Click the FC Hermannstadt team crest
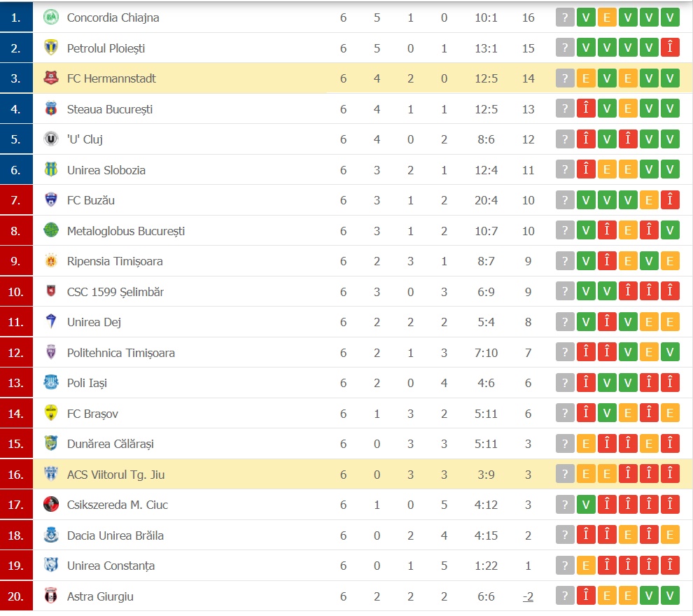 click(51, 78)
